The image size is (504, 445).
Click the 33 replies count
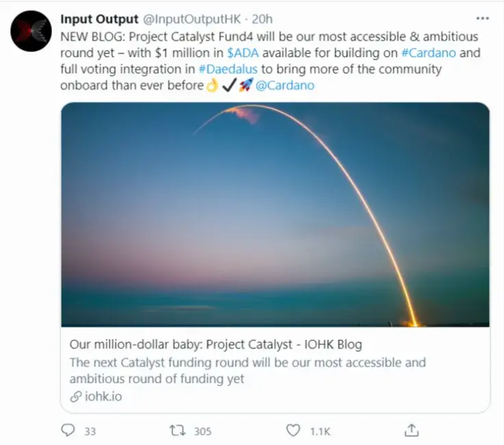pos(90,431)
